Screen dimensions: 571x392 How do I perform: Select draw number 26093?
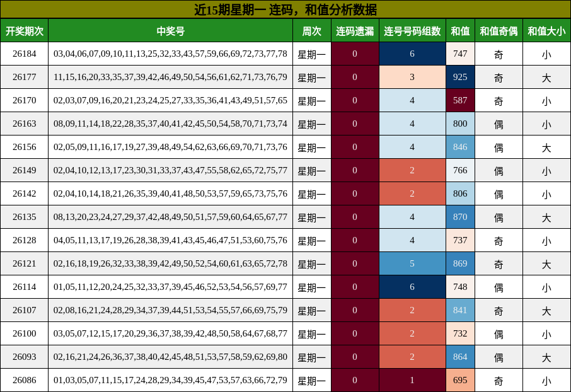[25, 357]
